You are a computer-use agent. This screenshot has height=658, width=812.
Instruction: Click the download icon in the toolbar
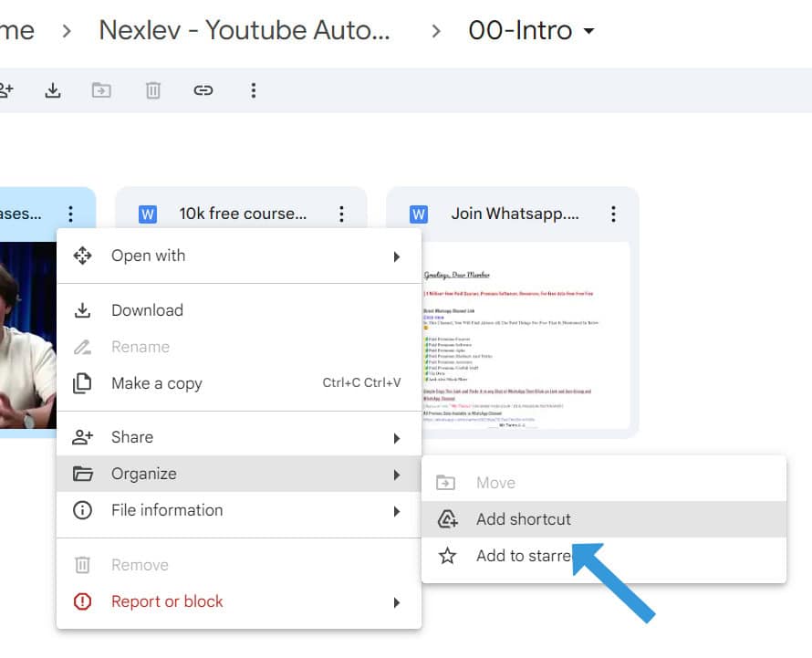coord(52,90)
